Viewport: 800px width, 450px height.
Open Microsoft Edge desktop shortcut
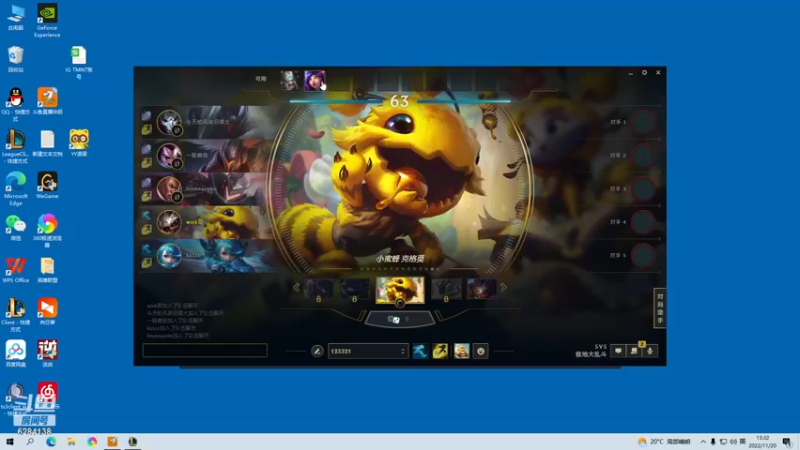(x=16, y=189)
